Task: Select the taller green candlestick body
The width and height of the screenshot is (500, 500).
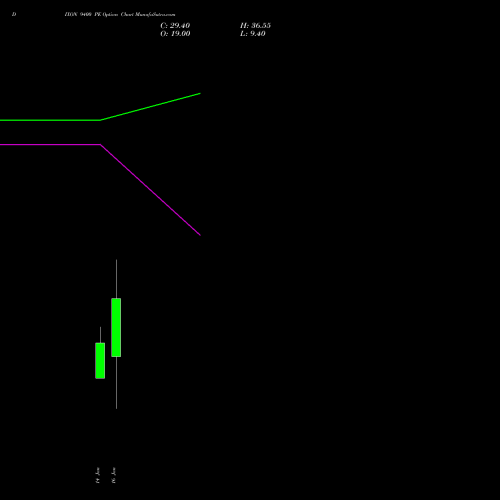Action: point(116,327)
